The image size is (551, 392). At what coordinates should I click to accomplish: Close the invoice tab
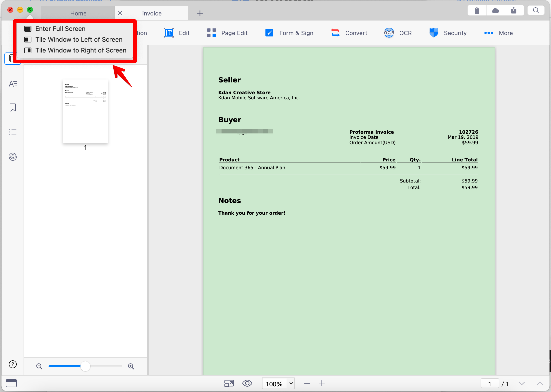(120, 13)
